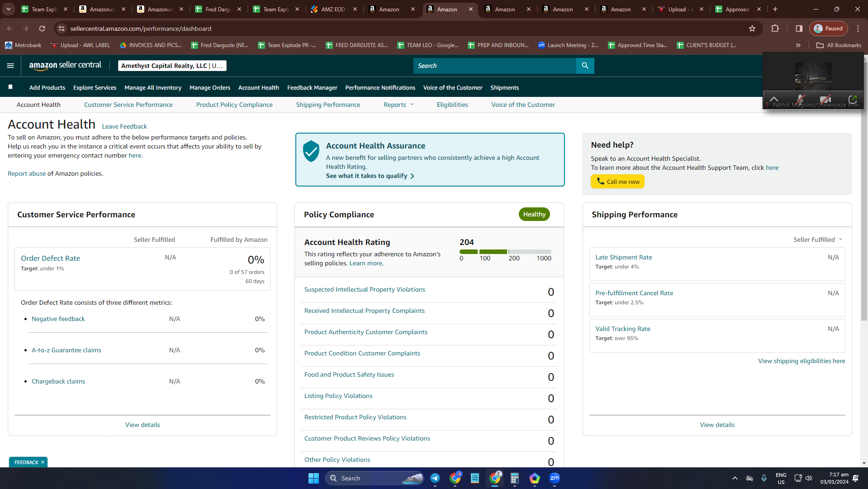Open Chrome's three-dot menu
Viewport: 868px width, 489px height.
click(858, 29)
